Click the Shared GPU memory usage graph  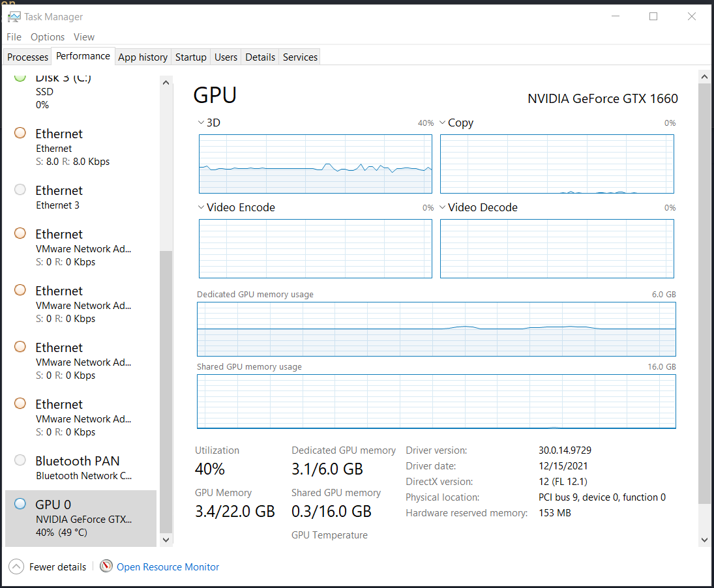pyautogui.click(x=436, y=402)
